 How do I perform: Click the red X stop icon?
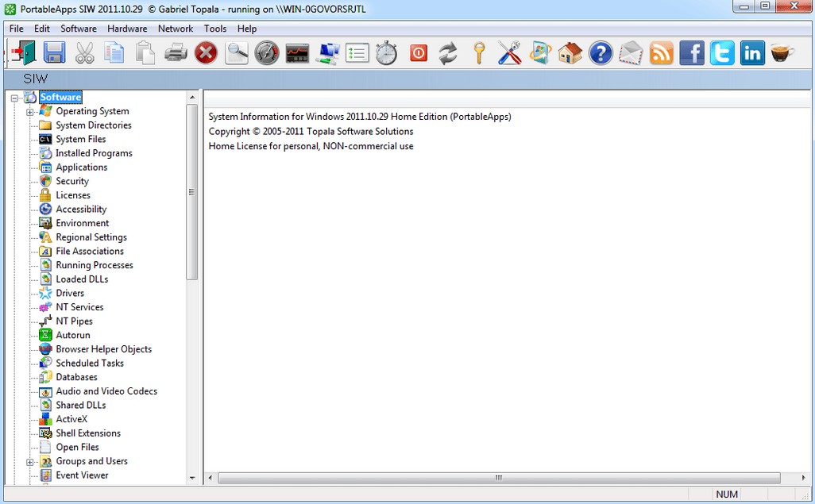click(206, 53)
